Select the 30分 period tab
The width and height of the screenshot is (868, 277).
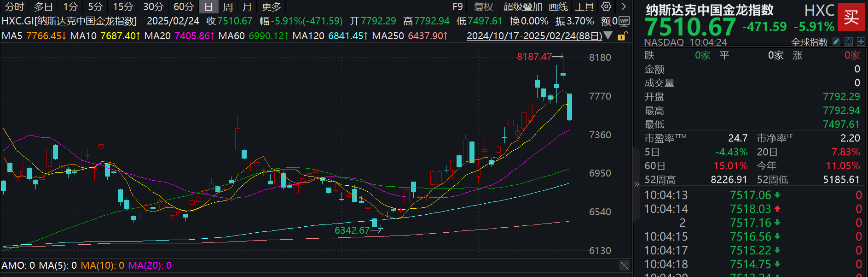click(x=153, y=6)
